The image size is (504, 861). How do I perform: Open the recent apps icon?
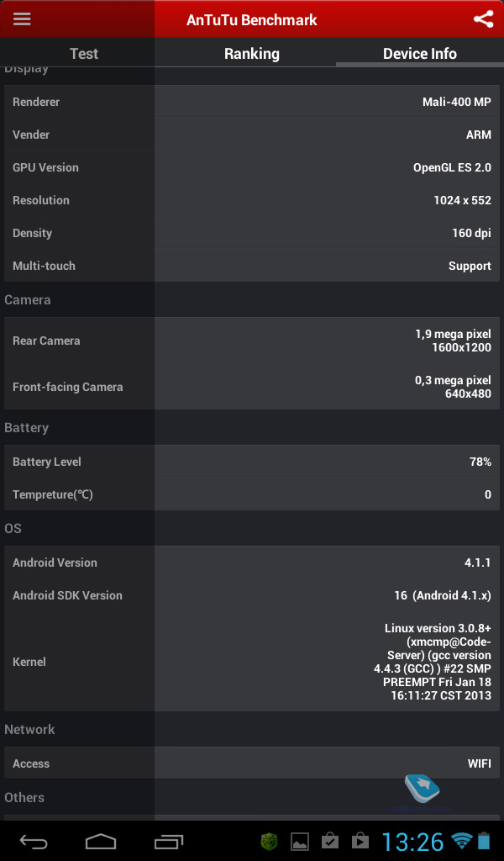coord(168,841)
